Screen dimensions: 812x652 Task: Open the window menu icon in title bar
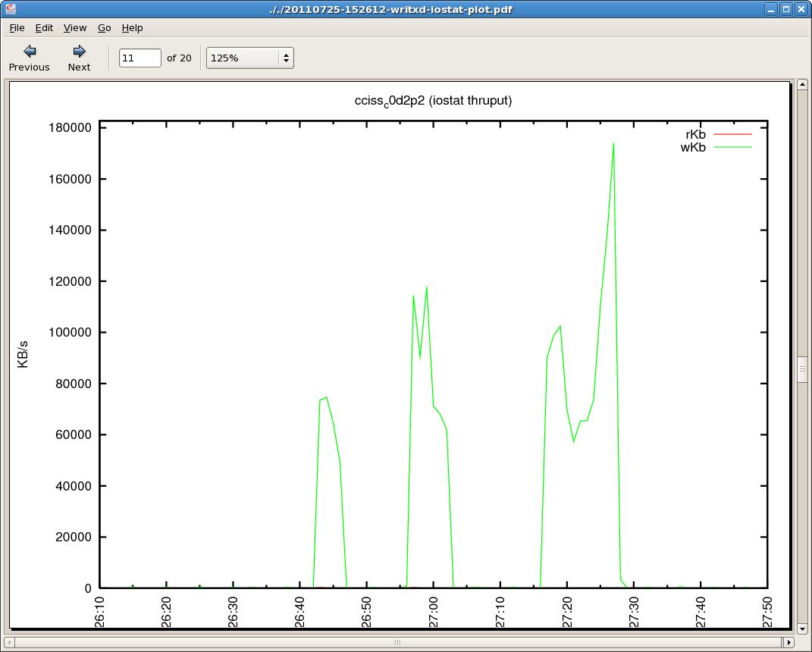[11, 9]
